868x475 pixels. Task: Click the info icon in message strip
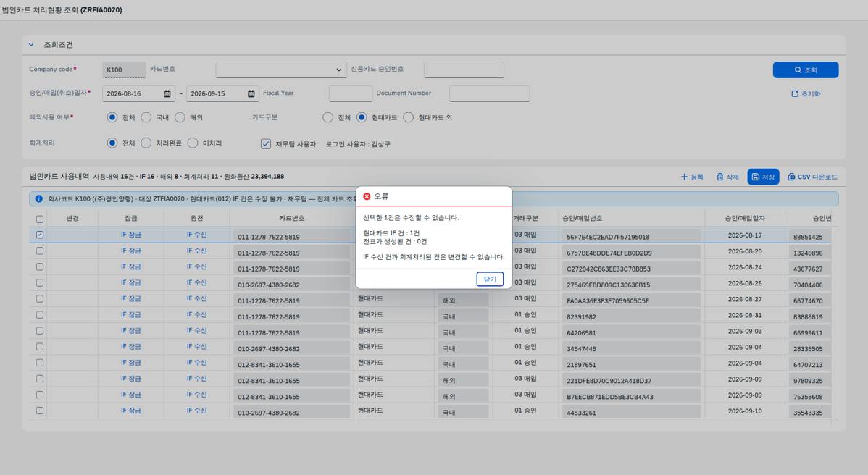[38, 198]
